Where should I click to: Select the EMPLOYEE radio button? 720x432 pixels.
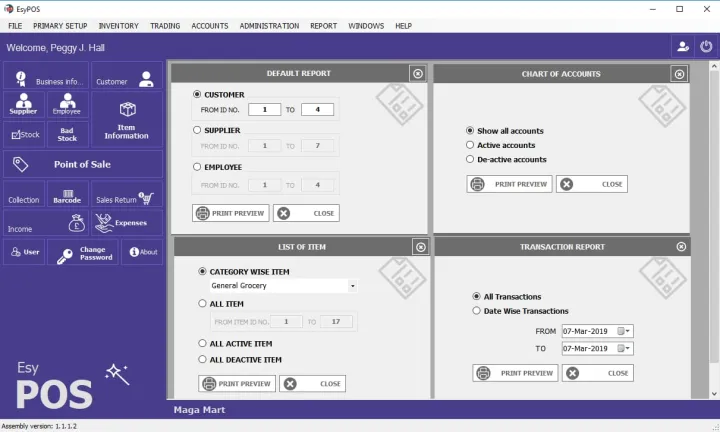pos(197,167)
